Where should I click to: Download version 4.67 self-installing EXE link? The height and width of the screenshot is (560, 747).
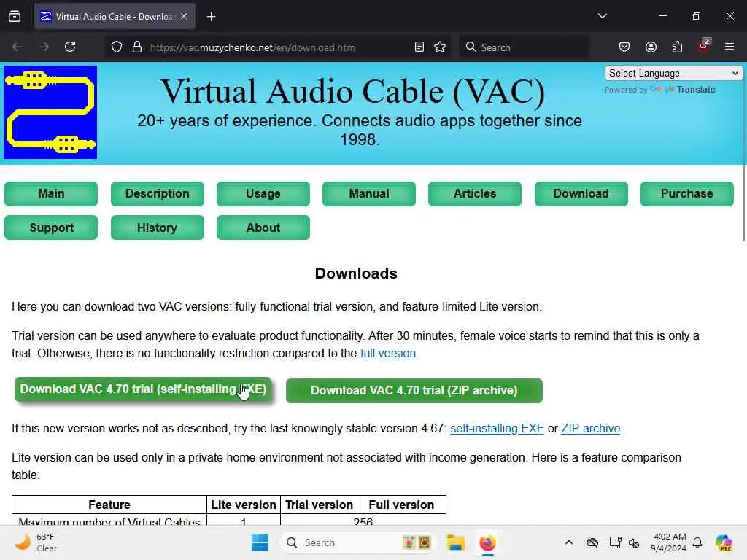(x=497, y=428)
